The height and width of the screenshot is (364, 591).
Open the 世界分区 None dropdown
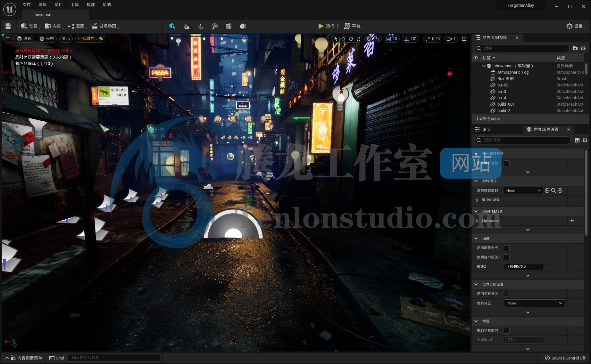tap(534, 303)
